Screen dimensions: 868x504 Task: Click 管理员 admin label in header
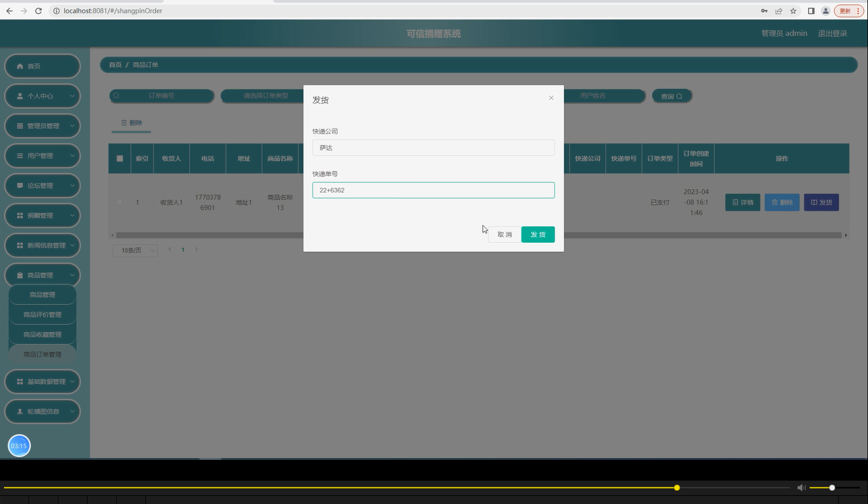[784, 33]
